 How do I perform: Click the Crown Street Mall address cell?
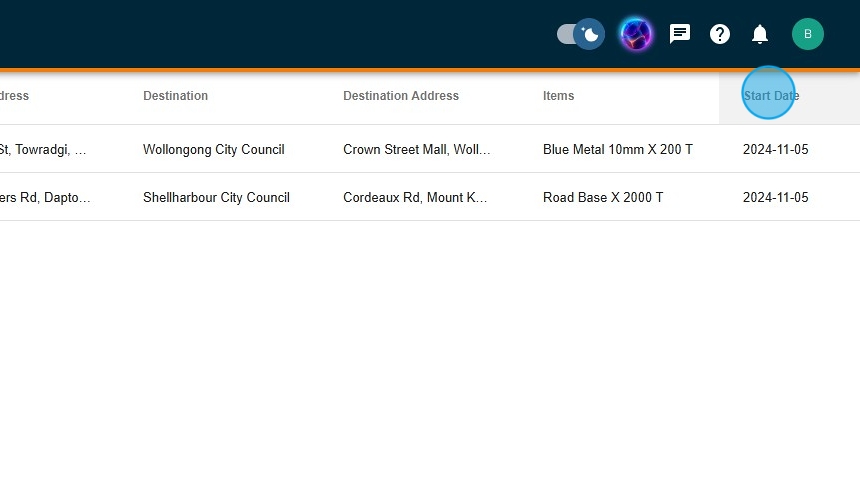417,150
